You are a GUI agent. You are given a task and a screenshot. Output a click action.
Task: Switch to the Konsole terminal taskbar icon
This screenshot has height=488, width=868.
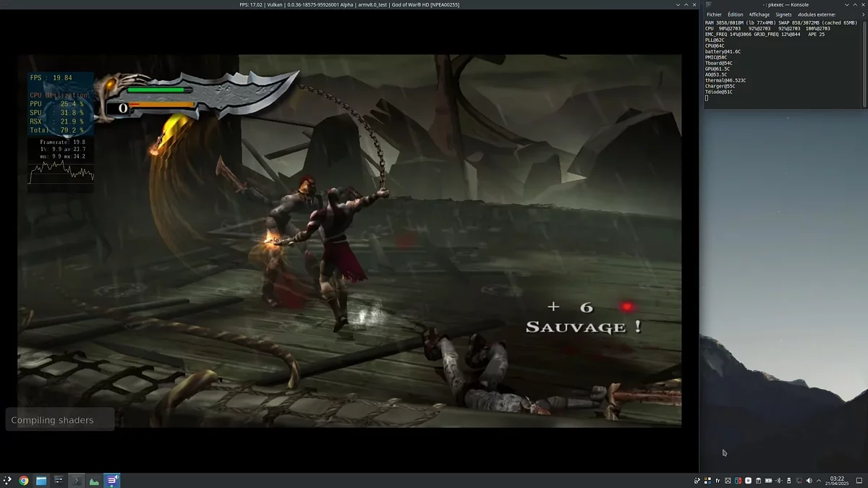[77, 481]
